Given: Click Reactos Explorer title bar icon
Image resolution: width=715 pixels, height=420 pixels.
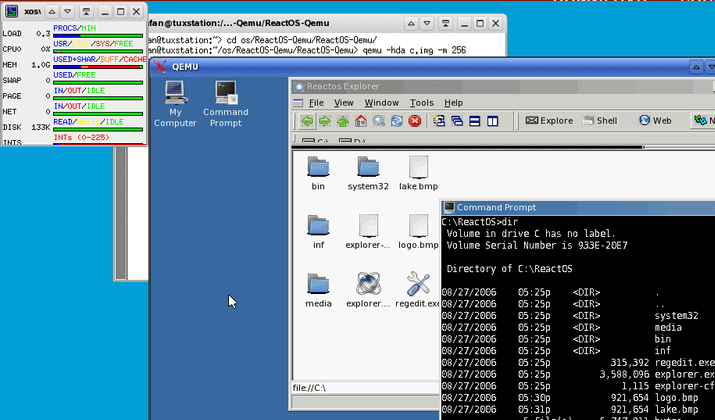Looking at the screenshot, I should click(x=299, y=87).
